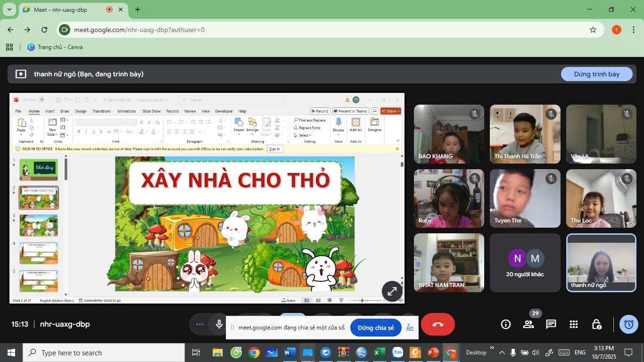Expand the shared presentation to fullscreen
The image size is (644, 362).
click(392, 291)
